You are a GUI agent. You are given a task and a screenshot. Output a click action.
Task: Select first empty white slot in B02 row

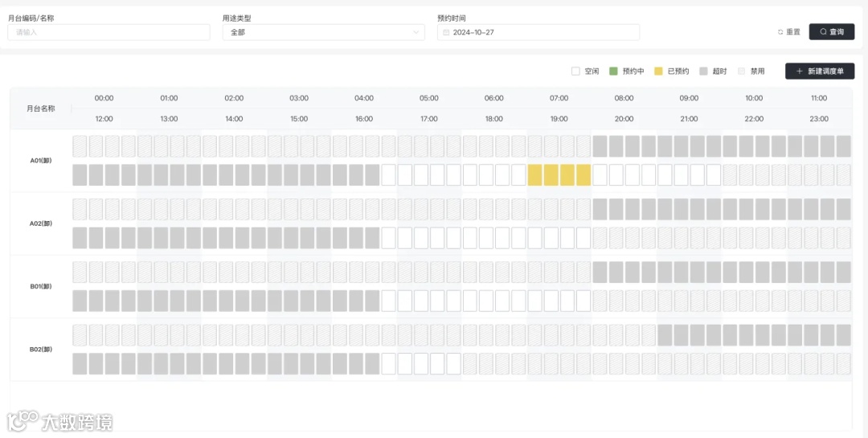[x=389, y=364]
